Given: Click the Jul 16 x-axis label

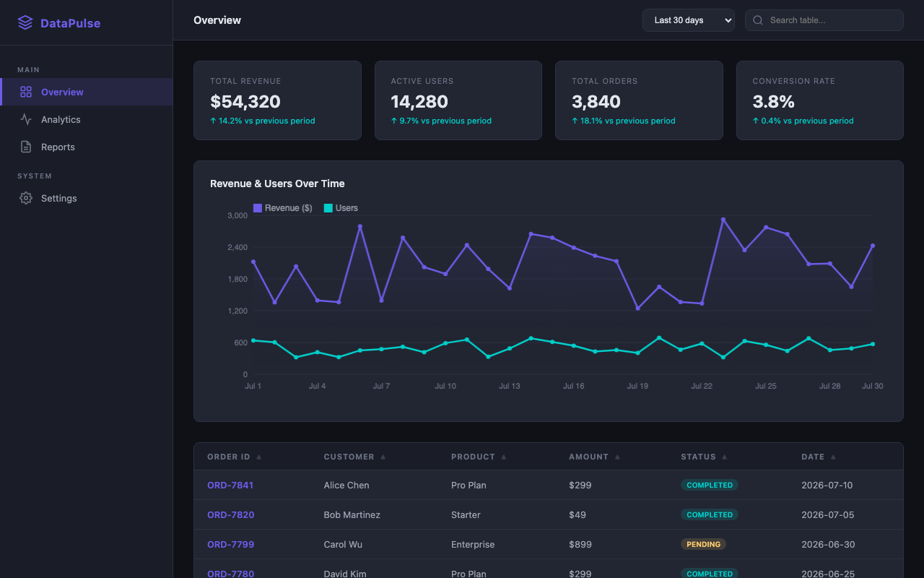Looking at the screenshot, I should coord(574,386).
